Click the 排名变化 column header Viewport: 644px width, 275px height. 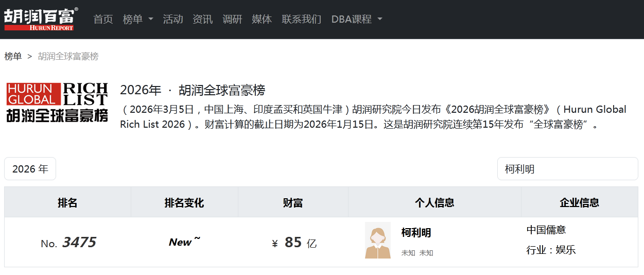pos(184,202)
